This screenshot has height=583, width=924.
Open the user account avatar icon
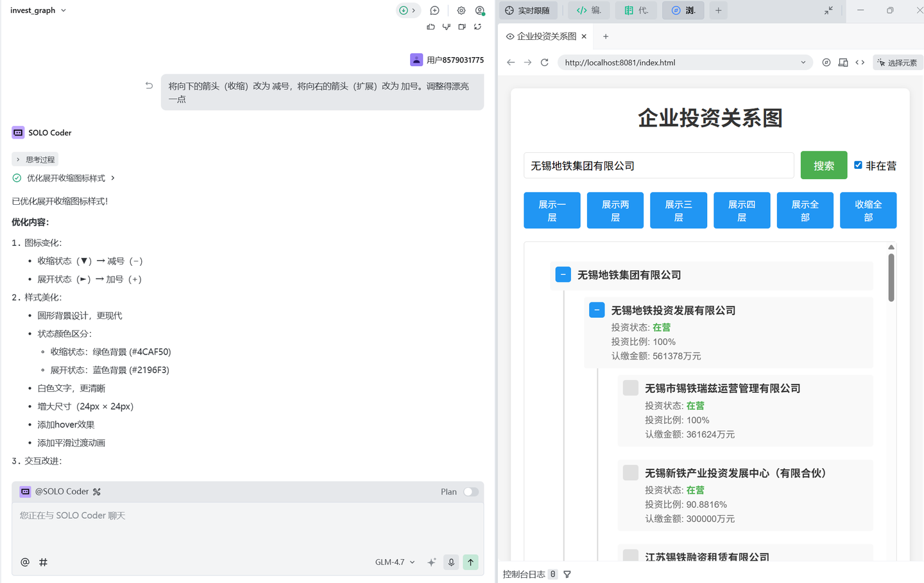479,10
